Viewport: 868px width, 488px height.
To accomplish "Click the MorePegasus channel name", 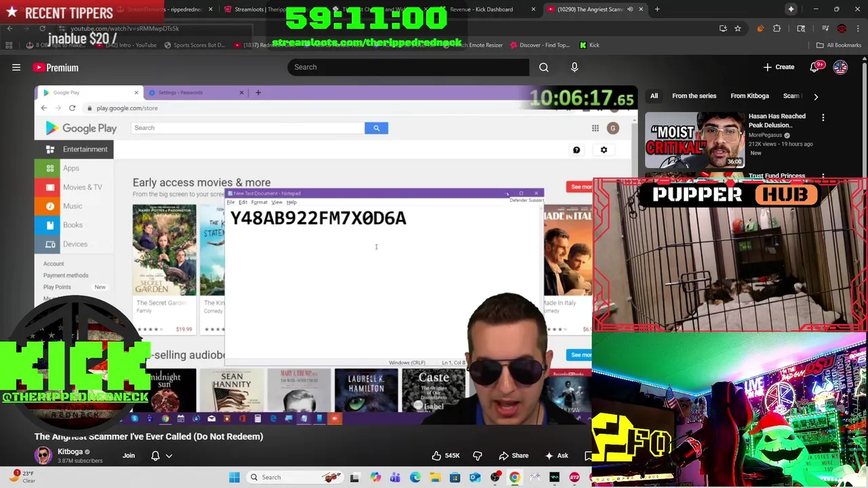I will (765, 135).
